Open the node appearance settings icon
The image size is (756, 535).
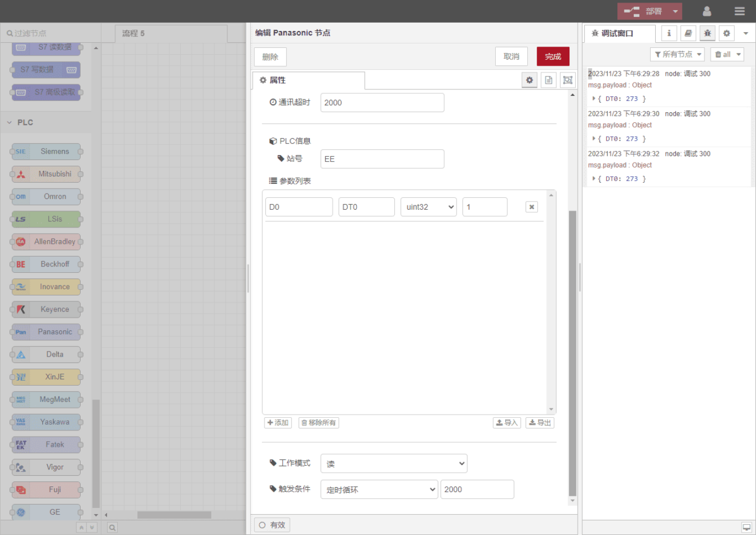click(x=568, y=80)
